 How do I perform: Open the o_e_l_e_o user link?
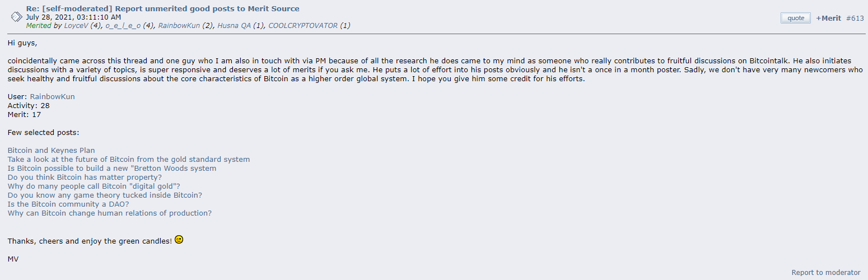123,25
